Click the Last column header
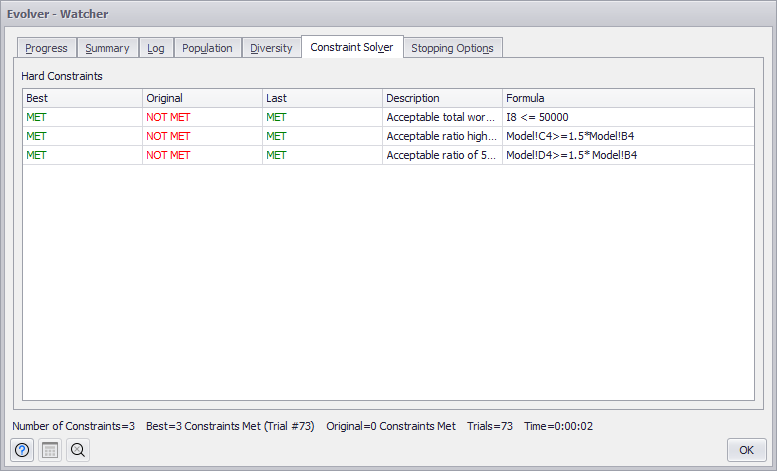Image resolution: width=777 pixels, height=471 pixels. click(x=322, y=98)
